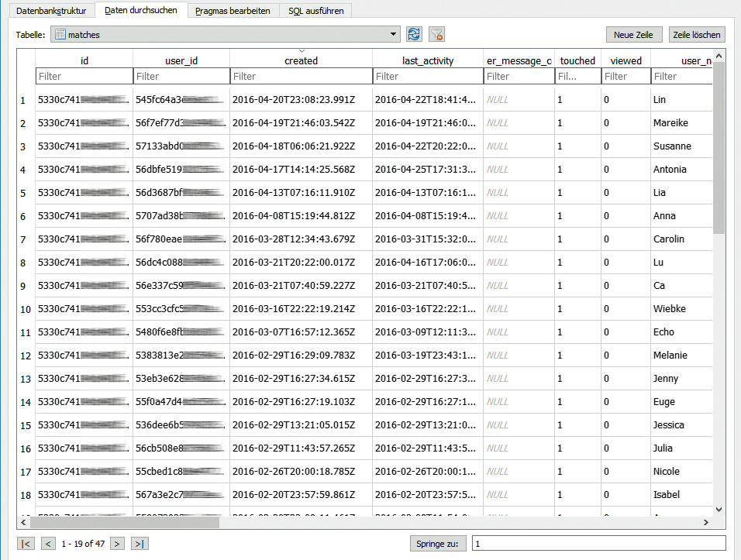Sort by the last_activity column header
Image resolution: width=741 pixels, height=560 pixels.
(x=428, y=60)
